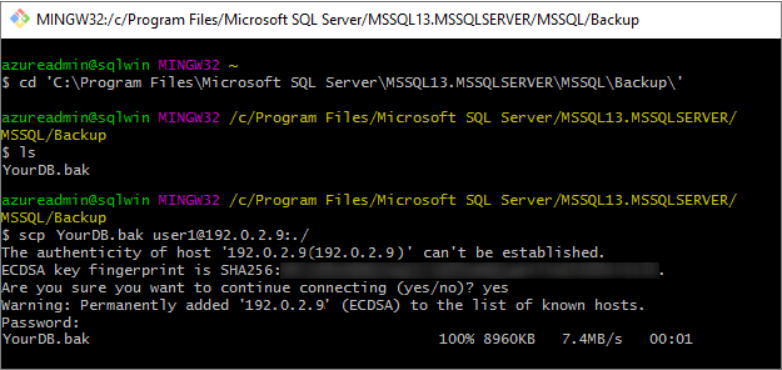Viewport: 782px width, 370px height.
Task: Click the 100% transfer progress indicator
Action: pos(456,340)
